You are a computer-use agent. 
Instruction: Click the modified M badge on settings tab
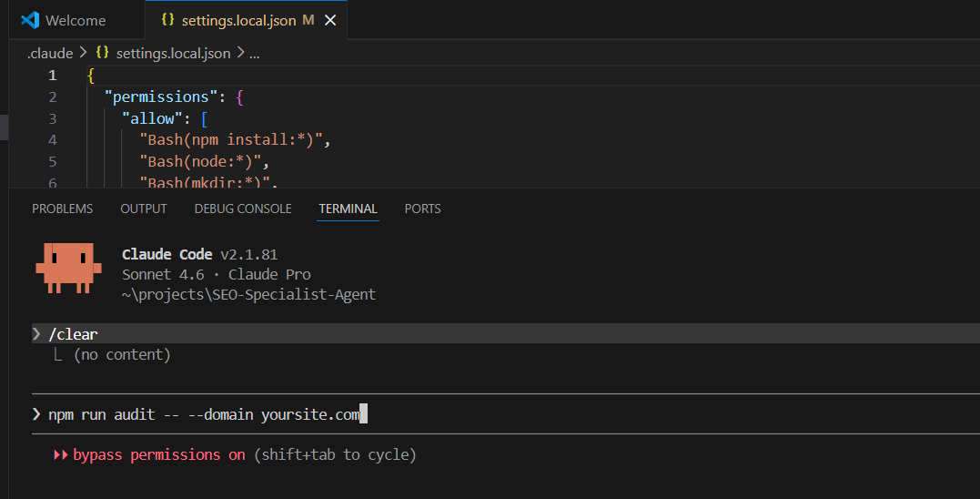pos(308,20)
